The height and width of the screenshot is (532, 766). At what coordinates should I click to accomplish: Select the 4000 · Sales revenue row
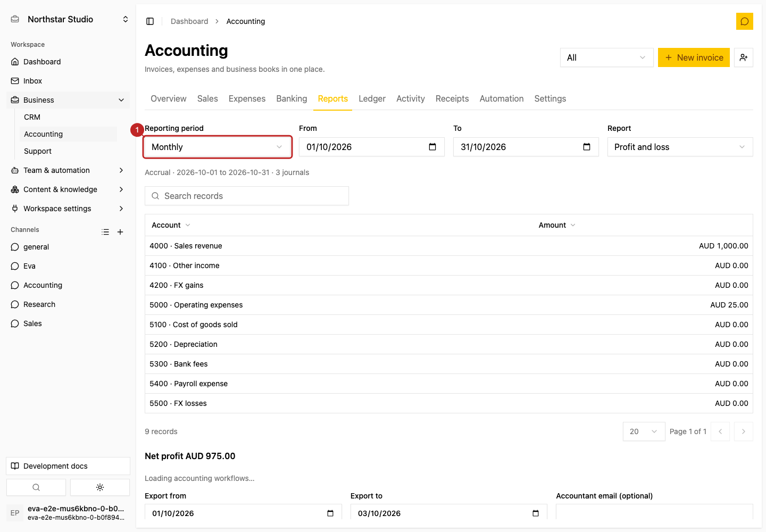coord(449,246)
